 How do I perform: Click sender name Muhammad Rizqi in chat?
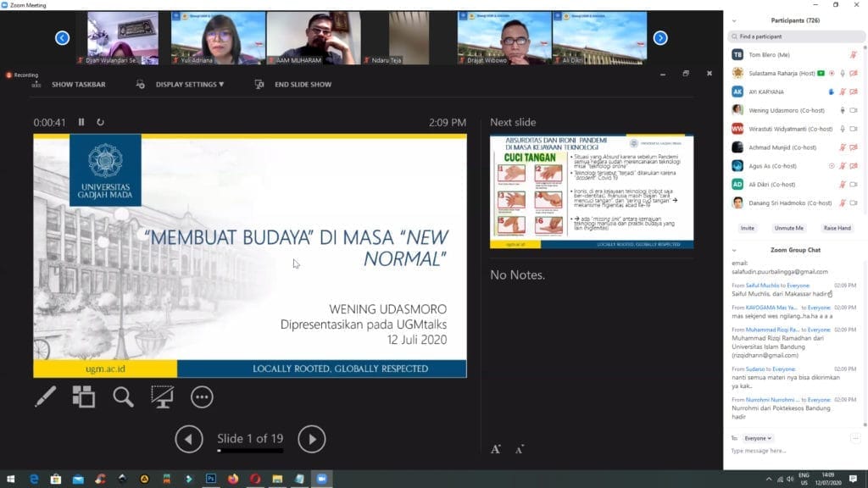pyautogui.click(x=772, y=330)
